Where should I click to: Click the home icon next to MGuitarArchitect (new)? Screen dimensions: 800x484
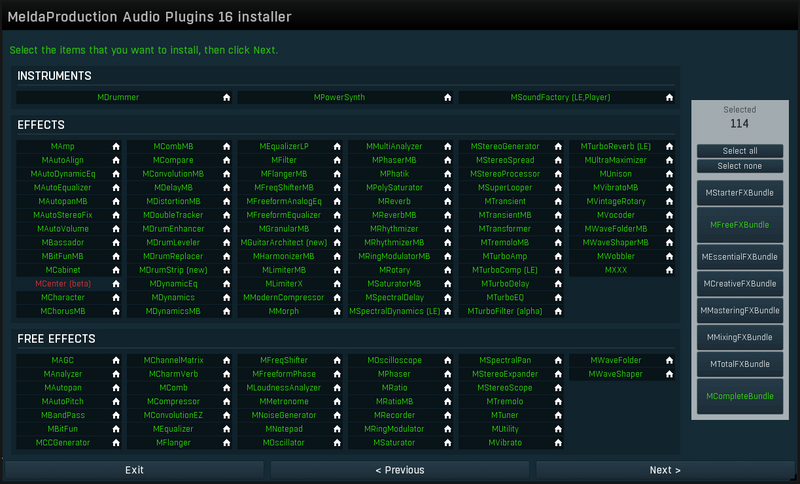click(x=337, y=242)
